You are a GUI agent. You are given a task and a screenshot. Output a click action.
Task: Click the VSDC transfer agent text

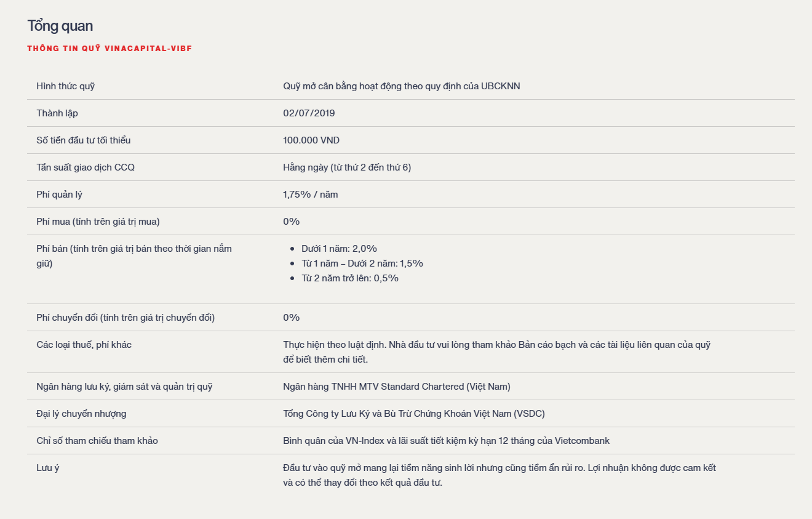(x=414, y=414)
